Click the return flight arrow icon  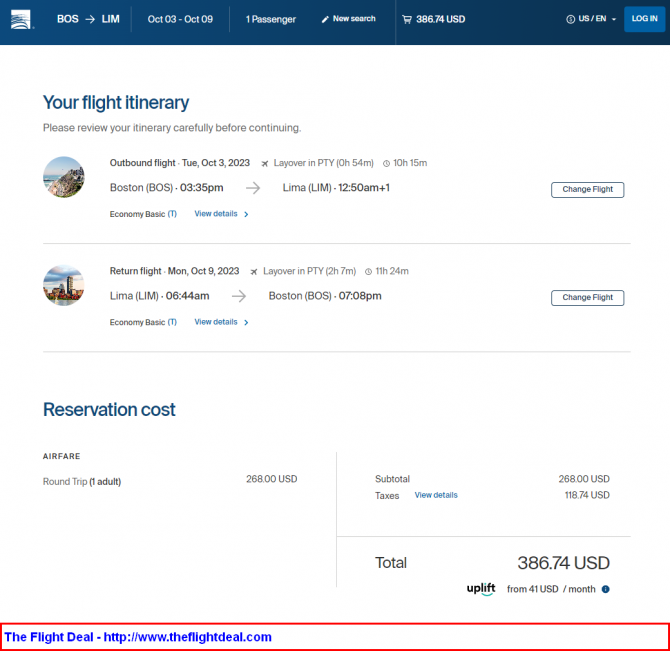click(239, 296)
